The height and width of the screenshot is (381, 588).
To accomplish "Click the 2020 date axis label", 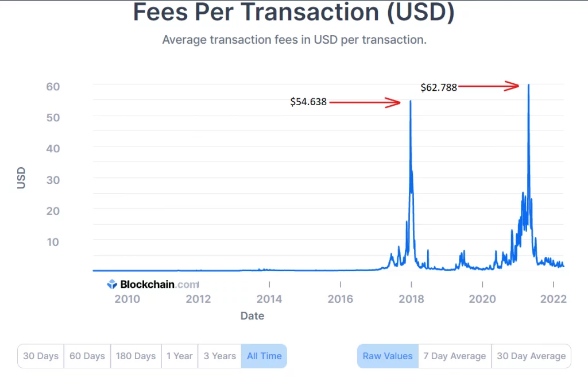I will click(x=482, y=299).
